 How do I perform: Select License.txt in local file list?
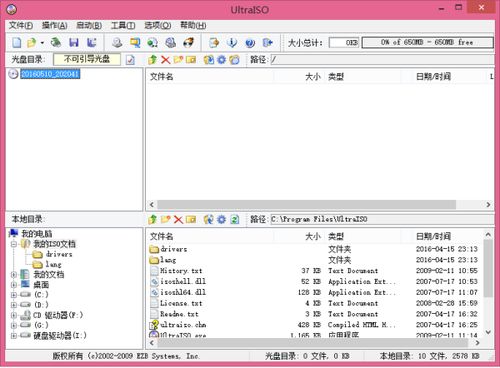(181, 303)
